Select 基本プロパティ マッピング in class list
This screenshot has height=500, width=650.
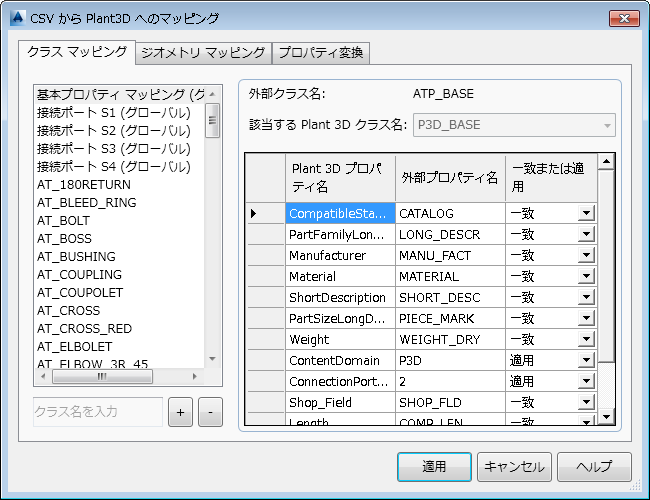coord(120,95)
